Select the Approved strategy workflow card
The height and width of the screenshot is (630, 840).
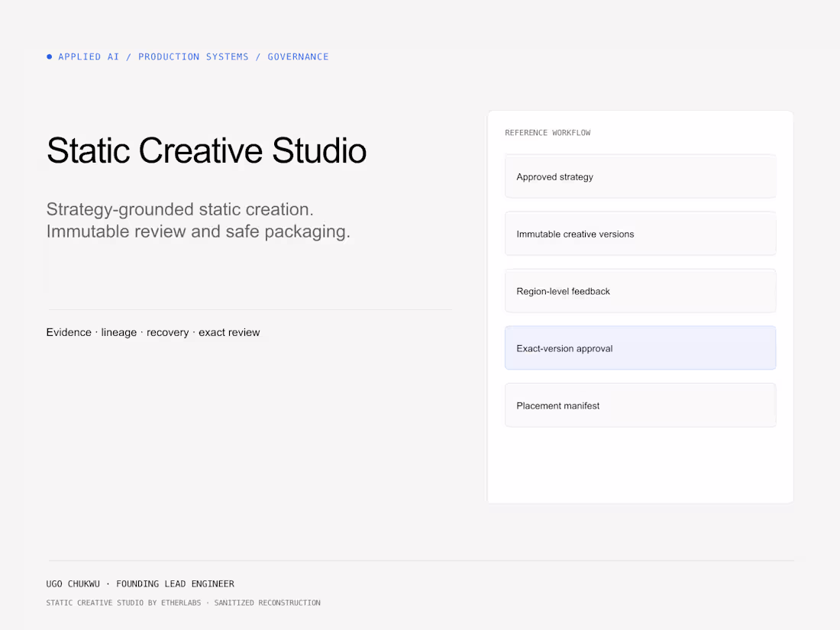[x=640, y=176]
